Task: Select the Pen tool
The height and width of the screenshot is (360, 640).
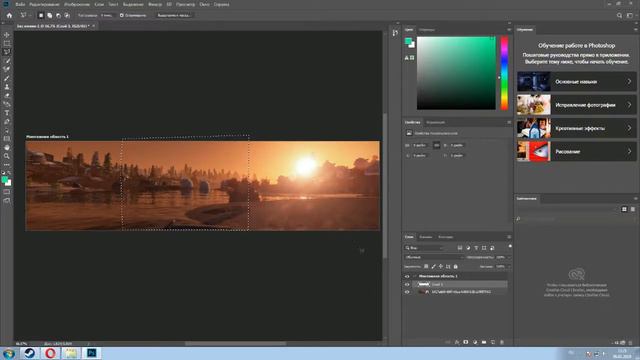Action: coord(7,121)
